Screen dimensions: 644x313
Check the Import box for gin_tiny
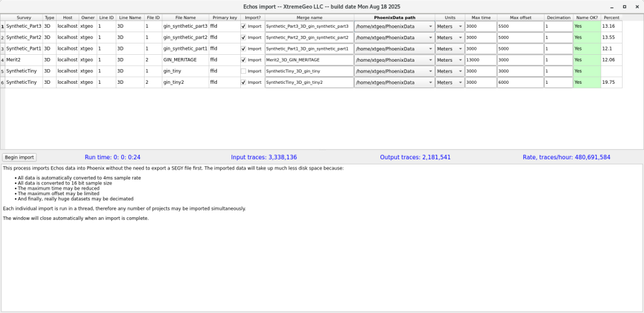pos(243,71)
